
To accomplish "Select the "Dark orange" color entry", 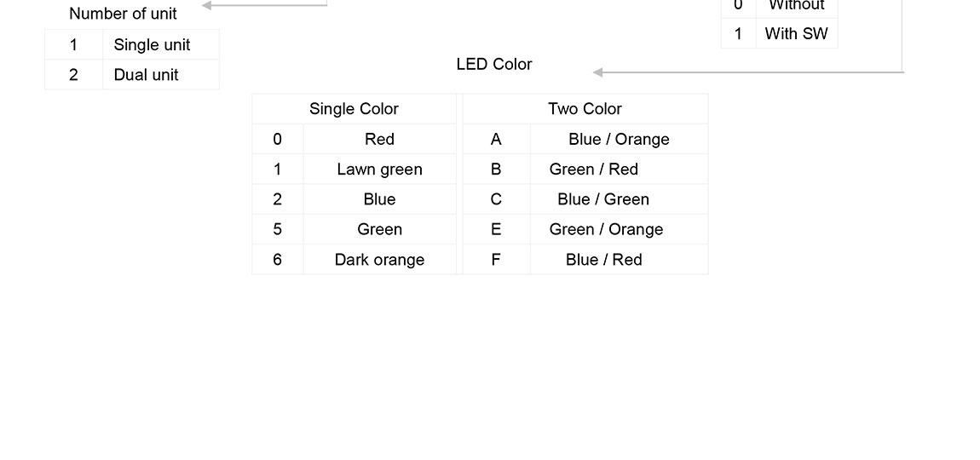I will [x=379, y=260].
